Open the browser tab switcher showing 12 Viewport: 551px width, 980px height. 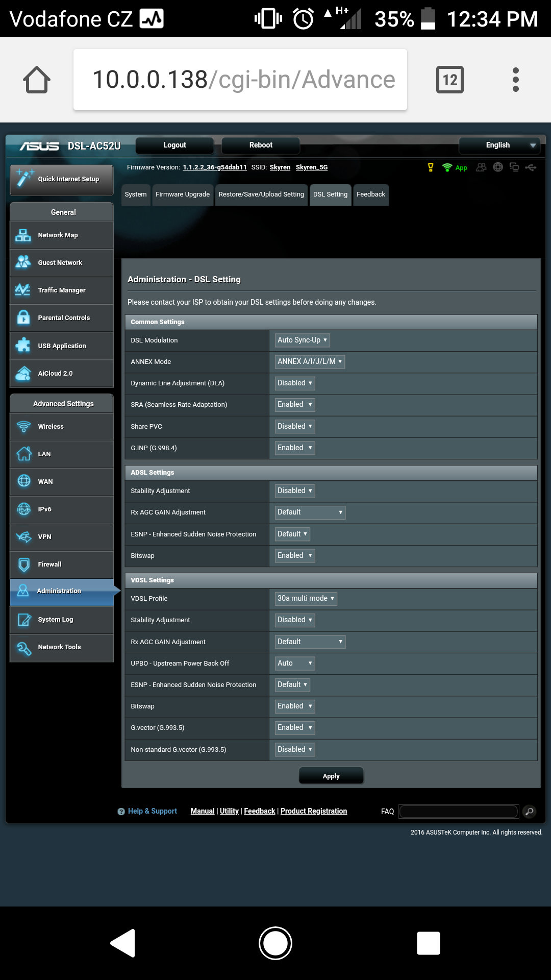pyautogui.click(x=449, y=80)
